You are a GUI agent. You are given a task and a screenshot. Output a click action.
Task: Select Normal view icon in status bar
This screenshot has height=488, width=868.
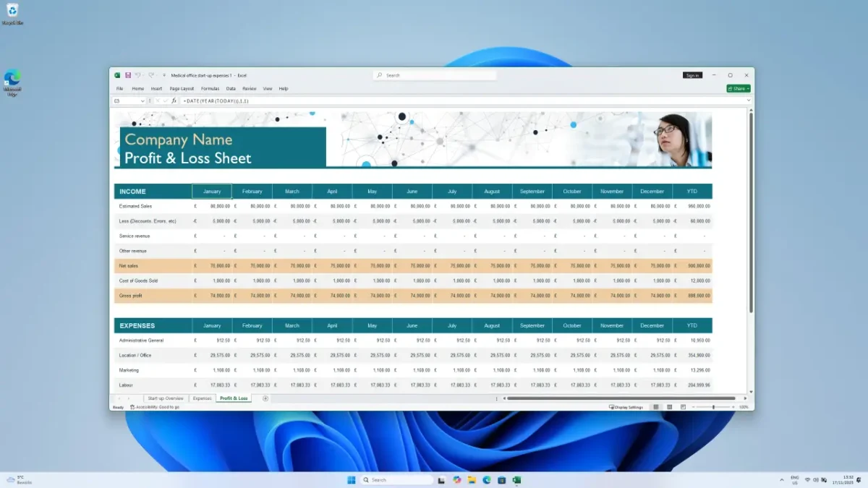(x=656, y=407)
